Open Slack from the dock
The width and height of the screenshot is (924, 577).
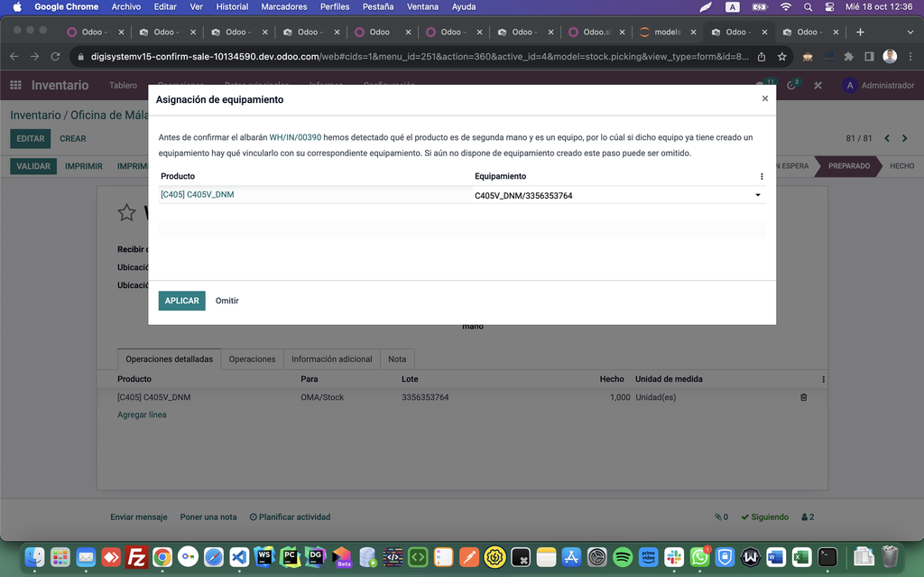click(x=673, y=556)
